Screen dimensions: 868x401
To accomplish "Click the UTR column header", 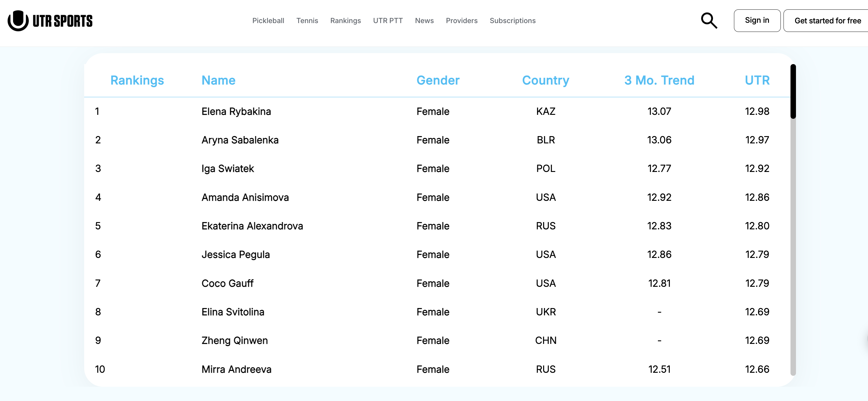I will pos(757,80).
